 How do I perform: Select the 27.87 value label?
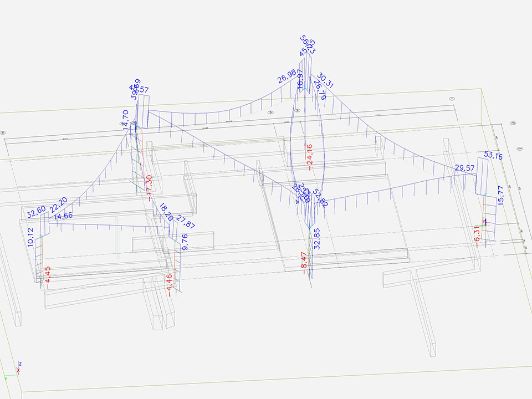tap(186, 221)
